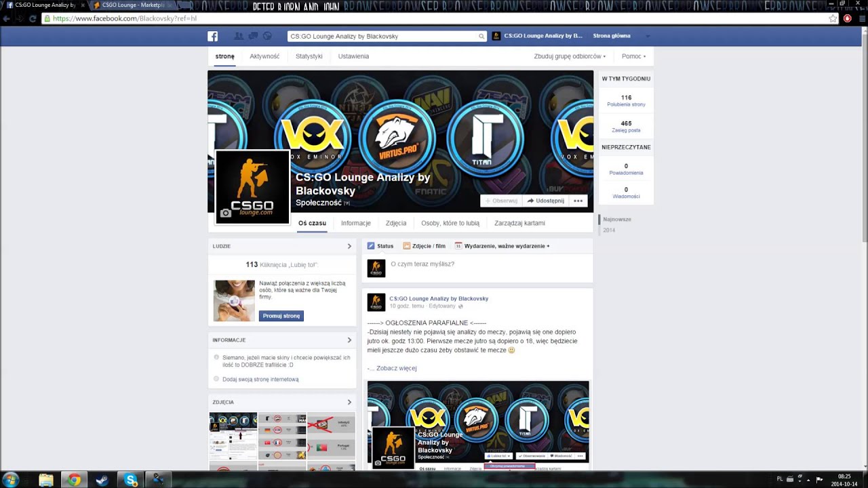
Task: Expand the Informacje section arrow
Action: pos(349,340)
